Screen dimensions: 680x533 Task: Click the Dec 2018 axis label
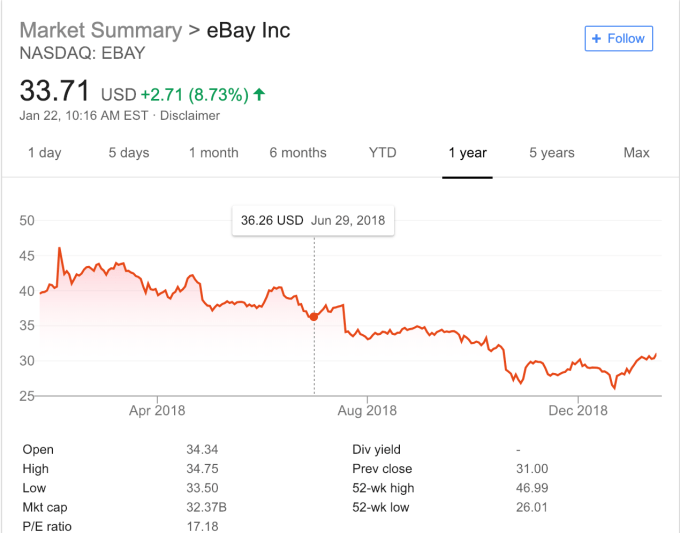[x=578, y=410]
